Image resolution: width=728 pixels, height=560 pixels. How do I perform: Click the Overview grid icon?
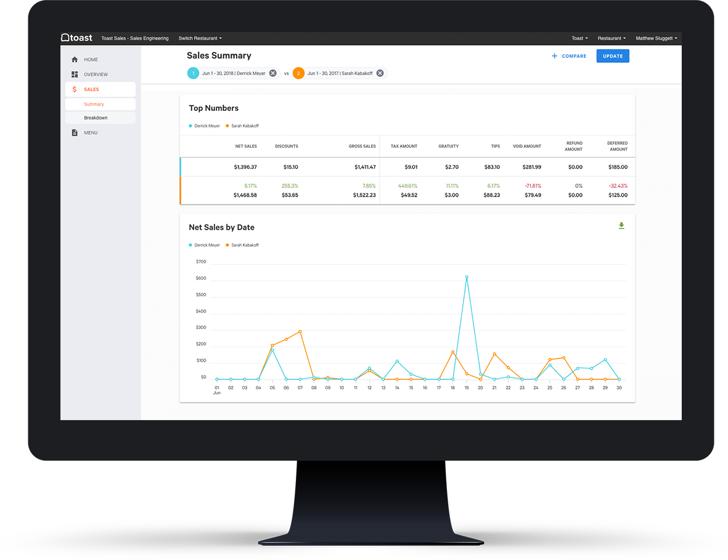click(x=75, y=74)
